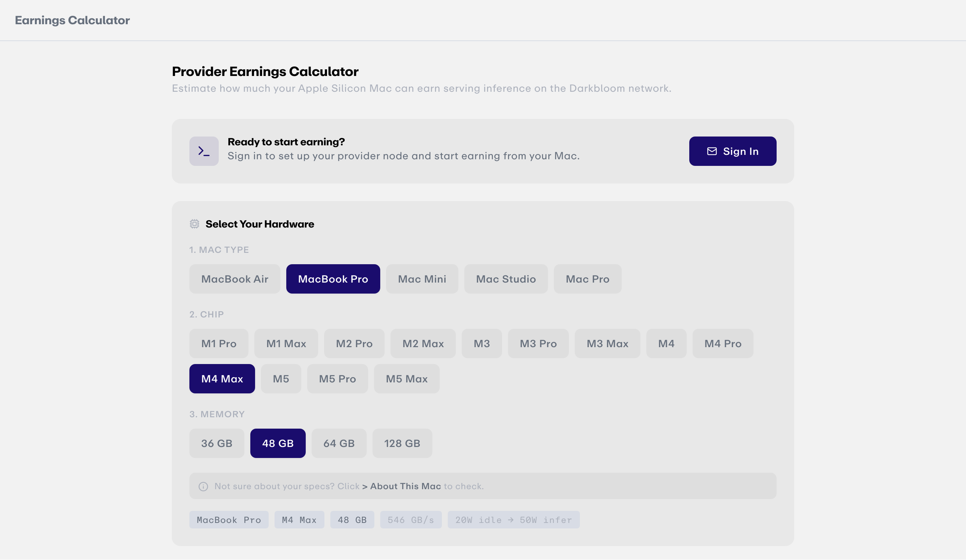Click the Earnings Calculator header title

point(72,20)
